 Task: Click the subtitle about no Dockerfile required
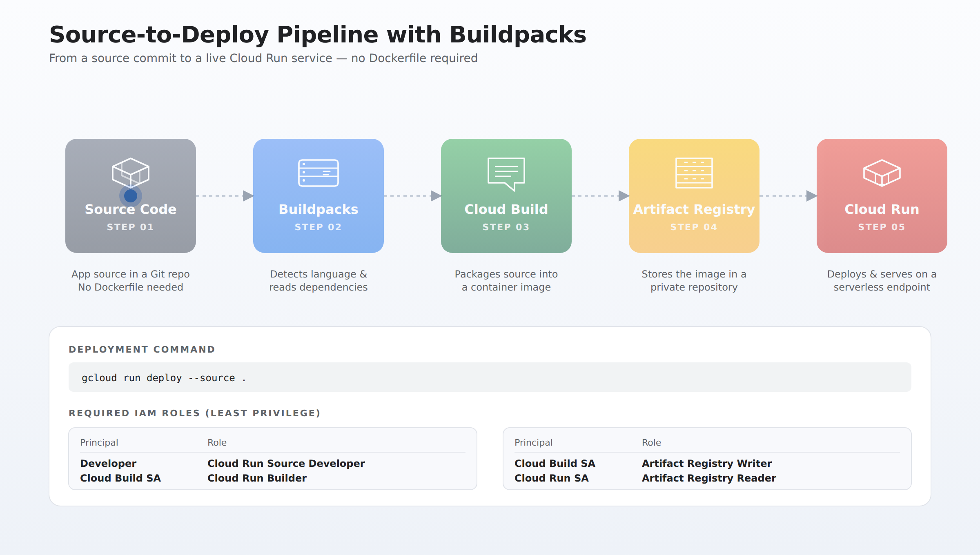pos(263,58)
